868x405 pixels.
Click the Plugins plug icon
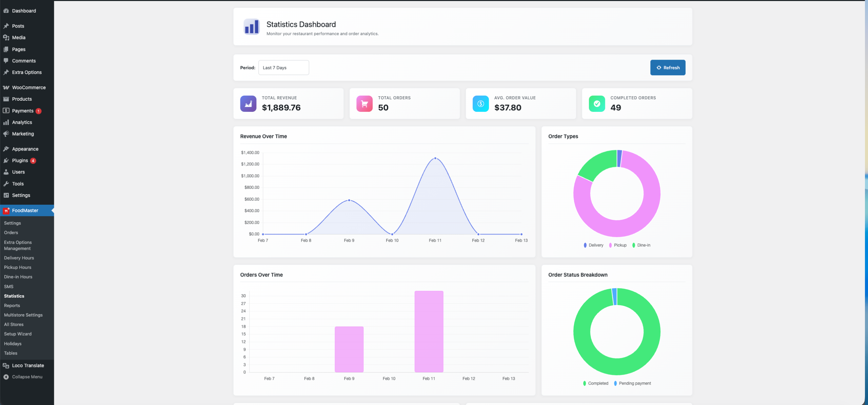6,160
